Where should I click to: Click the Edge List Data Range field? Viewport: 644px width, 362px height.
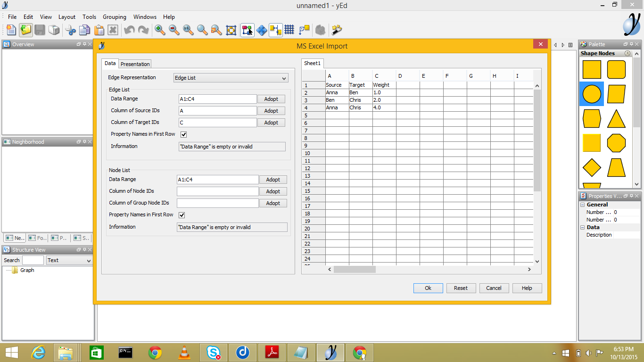(217, 99)
